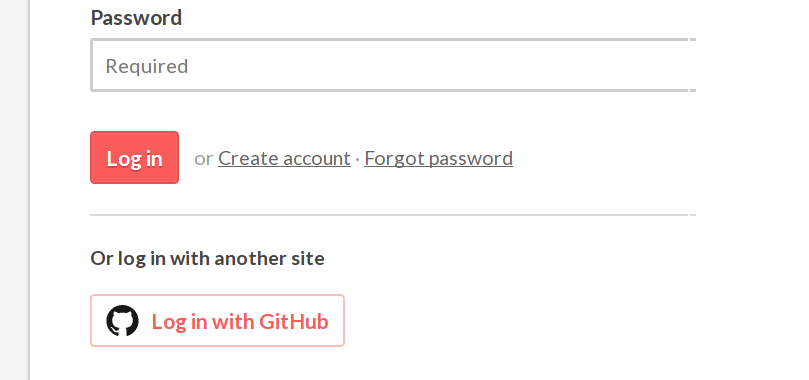
Task: Click the Required placeholder text
Action: pos(147,66)
